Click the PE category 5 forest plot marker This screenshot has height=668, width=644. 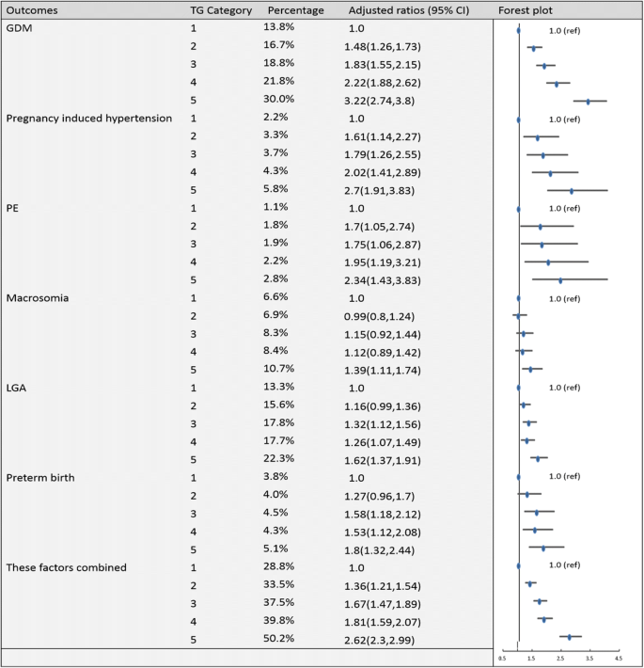point(560,279)
